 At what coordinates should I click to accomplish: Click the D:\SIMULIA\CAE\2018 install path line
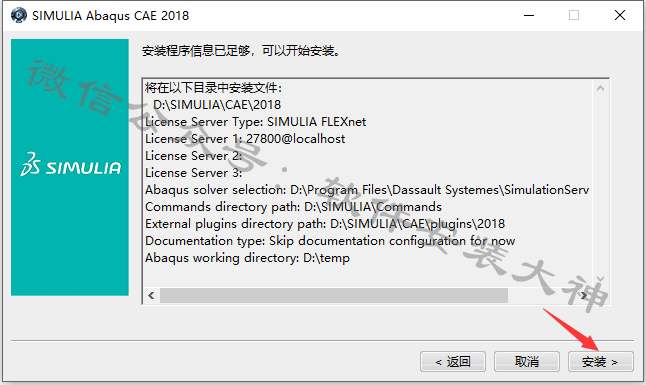[x=217, y=105]
